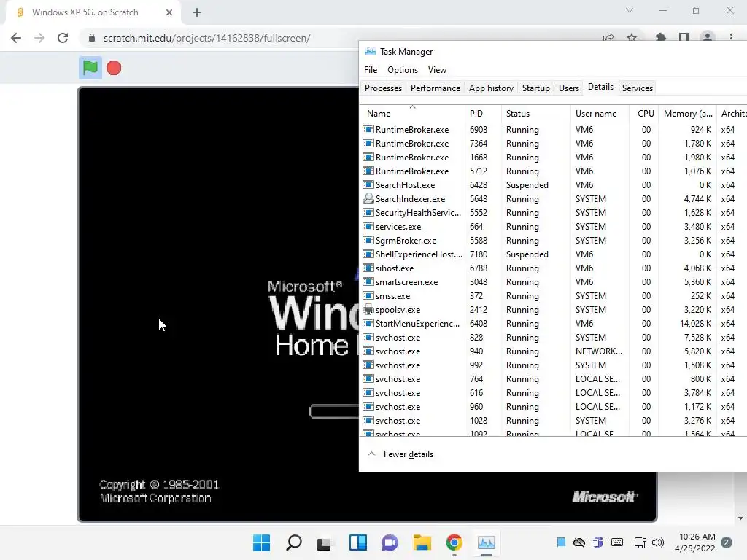The height and width of the screenshot is (560, 747).
Task: Collapse Task Manager with Fewer details
Action: click(400, 454)
